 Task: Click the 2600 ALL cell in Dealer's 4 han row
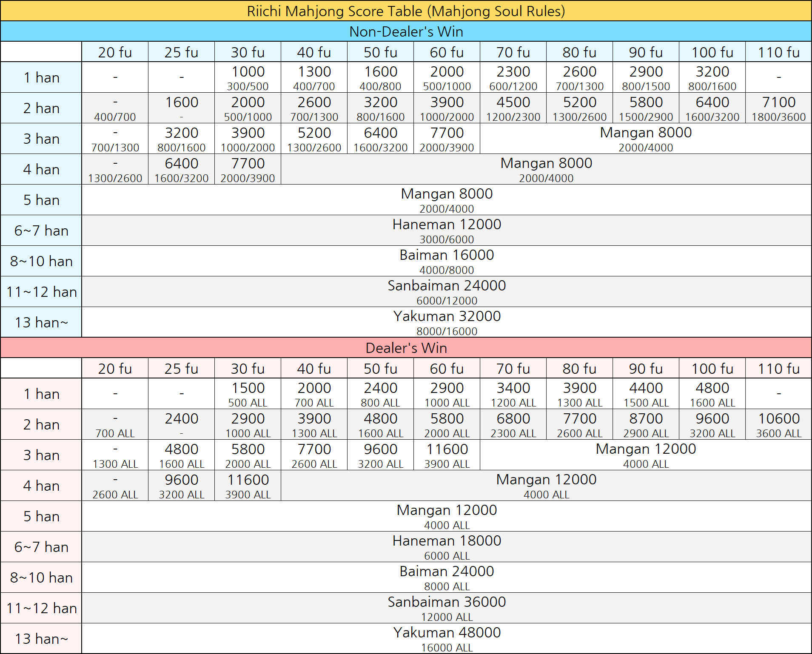(x=115, y=486)
